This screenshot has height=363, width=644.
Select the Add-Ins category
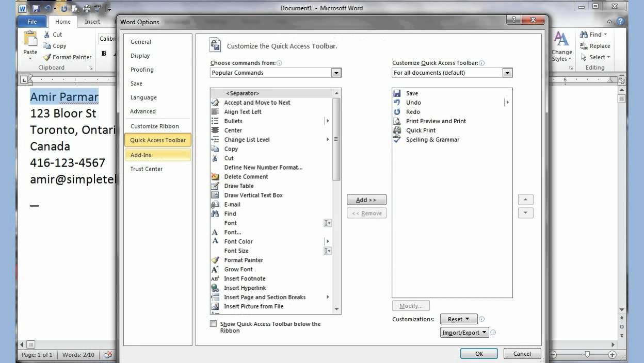pyautogui.click(x=157, y=155)
